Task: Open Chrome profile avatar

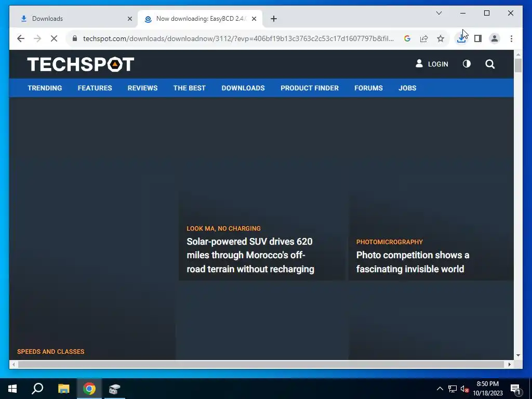Action: (x=495, y=38)
